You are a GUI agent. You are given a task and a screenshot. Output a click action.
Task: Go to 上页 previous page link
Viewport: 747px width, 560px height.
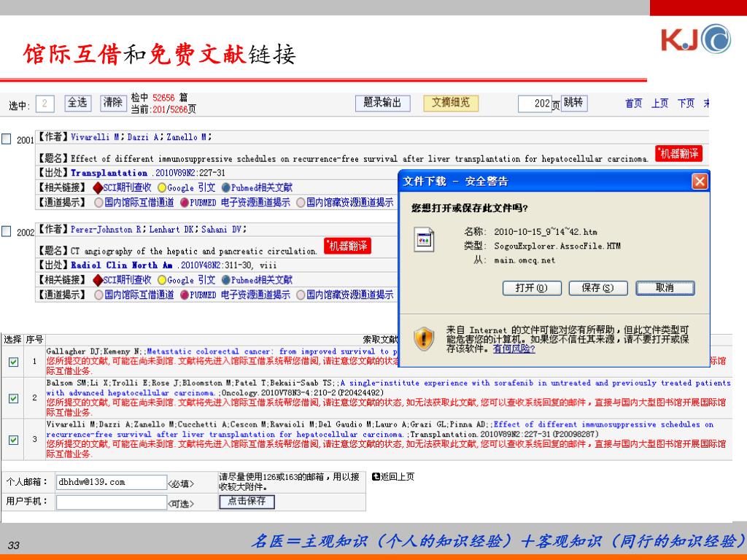click(x=659, y=104)
